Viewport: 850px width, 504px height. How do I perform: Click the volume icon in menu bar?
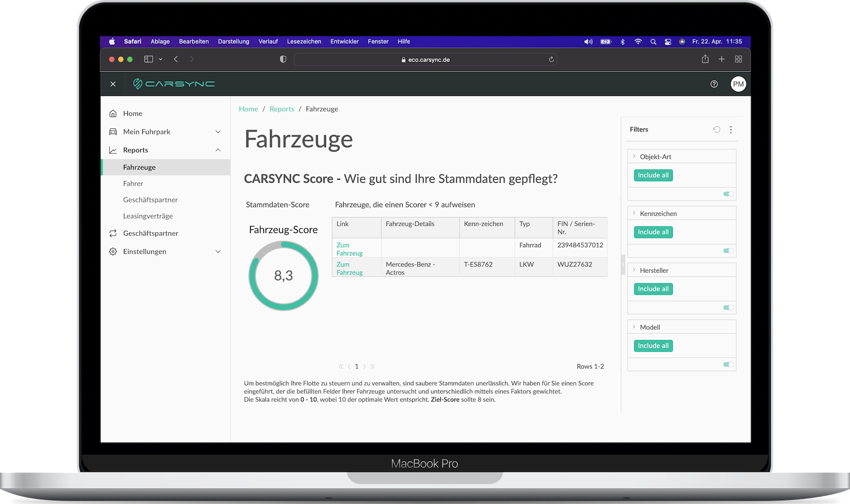pos(589,42)
